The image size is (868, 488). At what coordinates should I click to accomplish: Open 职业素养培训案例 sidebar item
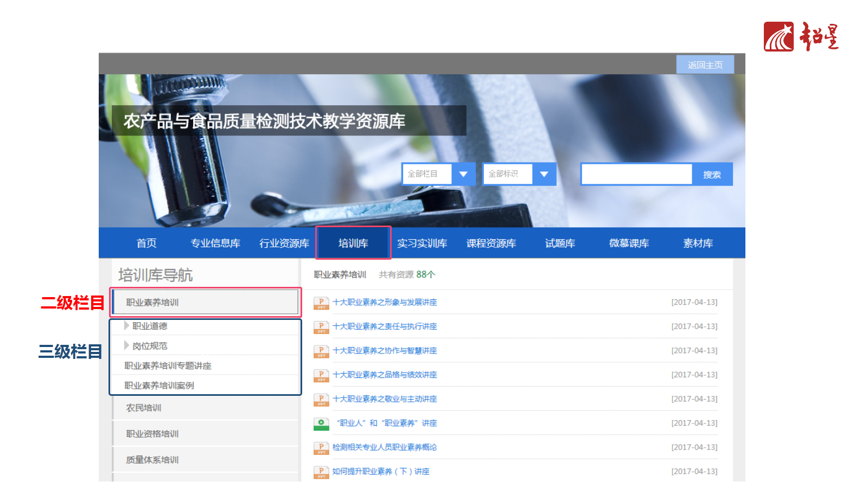[159, 386]
